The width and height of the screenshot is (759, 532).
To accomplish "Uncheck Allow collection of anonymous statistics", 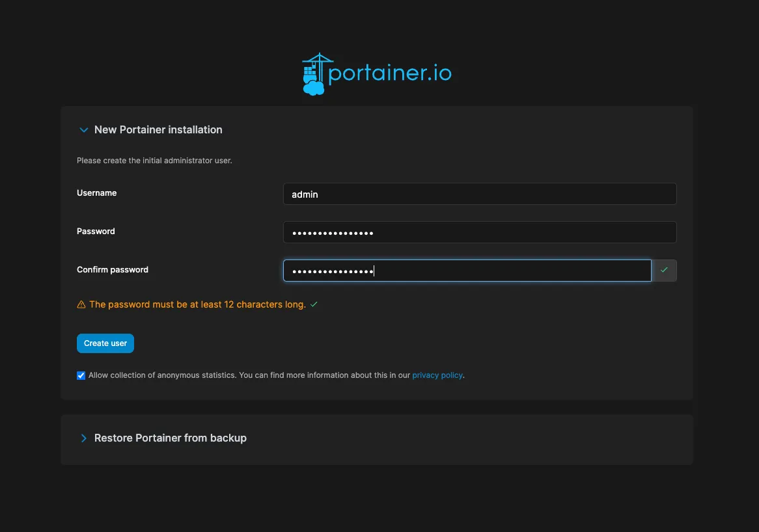I will pos(81,376).
